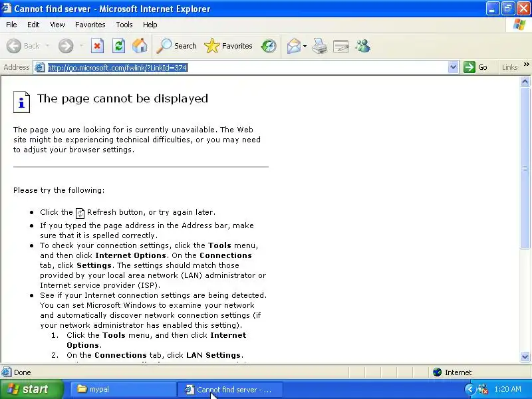Click 'The page cannot be displayed' heading

click(x=122, y=98)
